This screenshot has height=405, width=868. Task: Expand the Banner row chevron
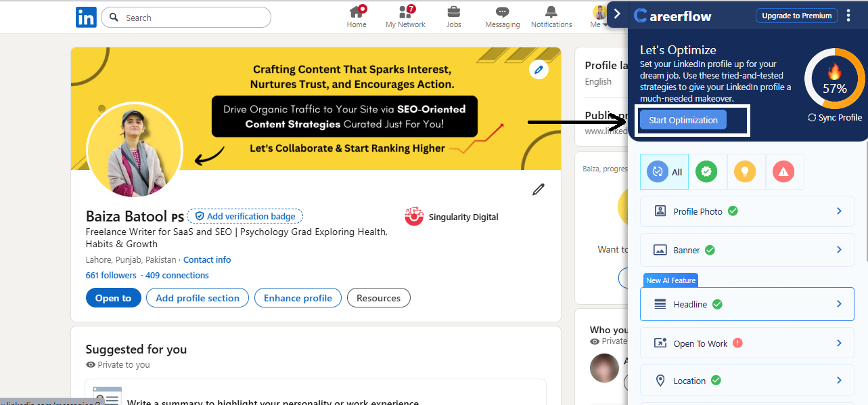[x=839, y=250]
